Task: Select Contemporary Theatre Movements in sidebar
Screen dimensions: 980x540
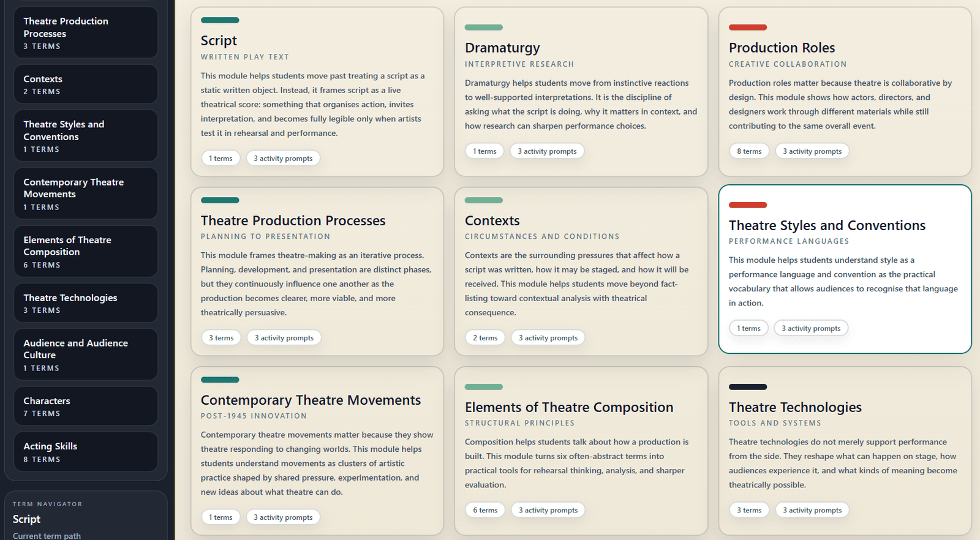Action: (86, 193)
